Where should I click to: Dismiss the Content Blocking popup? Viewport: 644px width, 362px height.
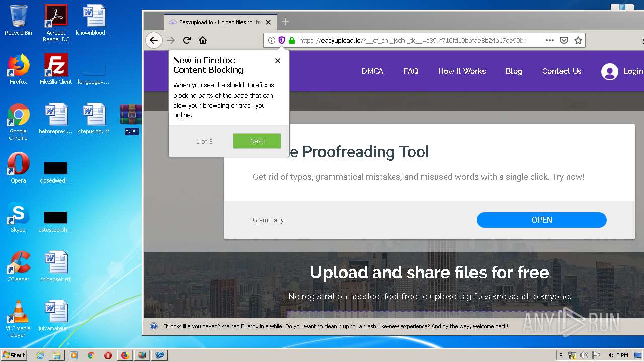[278, 61]
